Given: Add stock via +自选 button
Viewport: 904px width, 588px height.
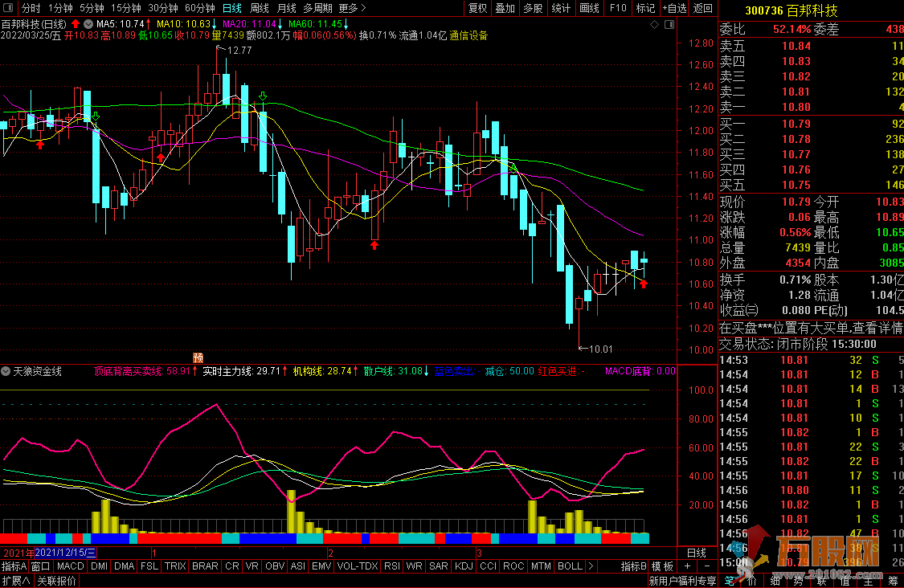Looking at the screenshot, I should [674, 8].
